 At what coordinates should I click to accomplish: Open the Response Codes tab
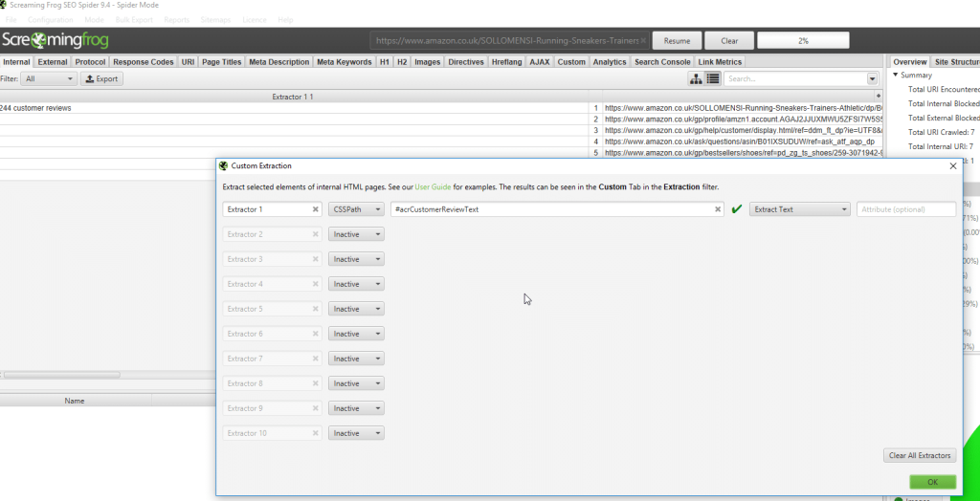[x=144, y=62]
